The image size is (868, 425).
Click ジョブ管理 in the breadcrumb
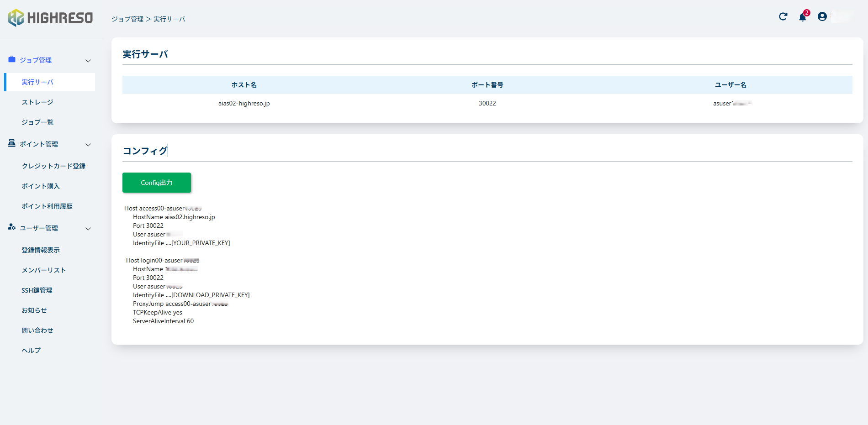[127, 19]
